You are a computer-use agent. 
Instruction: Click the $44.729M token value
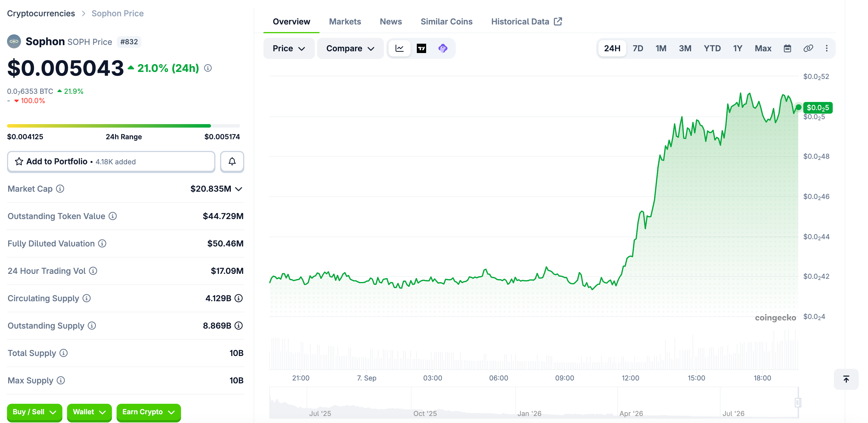pyautogui.click(x=223, y=216)
